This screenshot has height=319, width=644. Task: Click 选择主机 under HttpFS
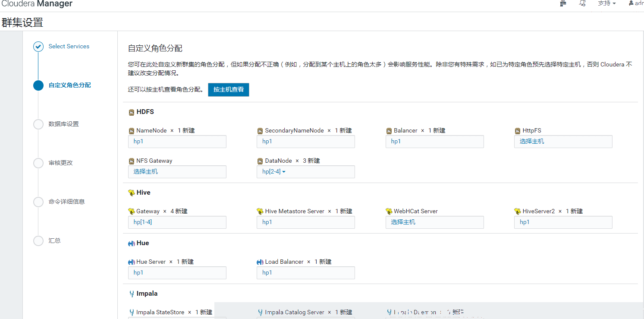coord(563,142)
